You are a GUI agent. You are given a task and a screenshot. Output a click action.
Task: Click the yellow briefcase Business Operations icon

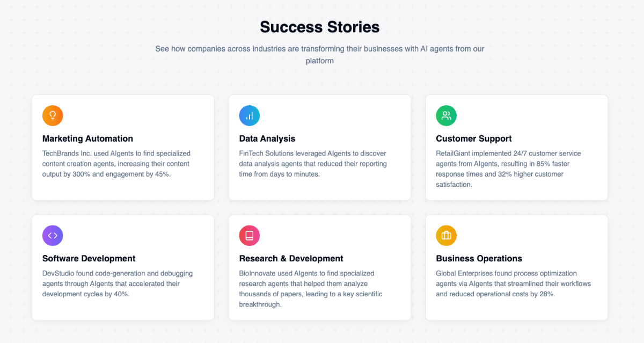tap(447, 235)
